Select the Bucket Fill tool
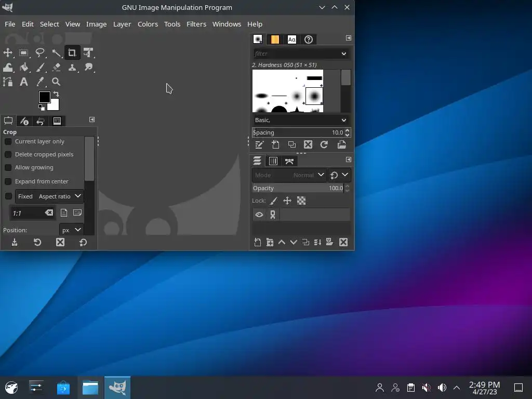The width and height of the screenshot is (532, 399). click(x=24, y=67)
